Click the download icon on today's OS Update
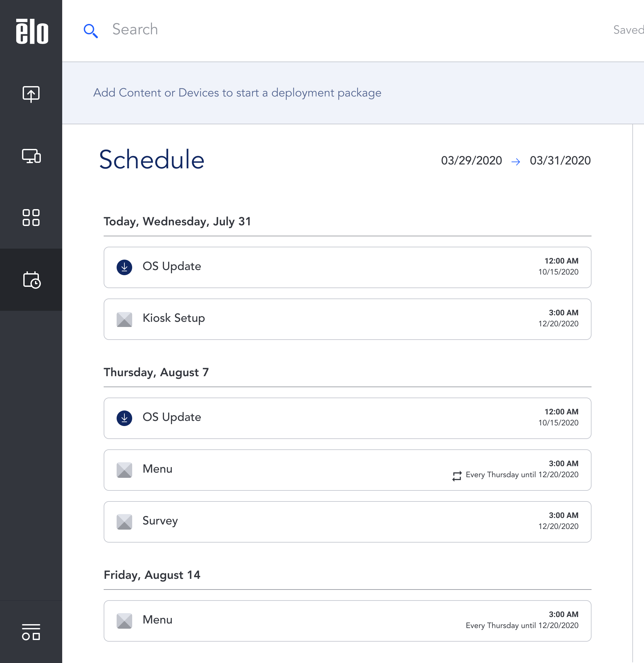The image size is (644, 663). (124, 267)
